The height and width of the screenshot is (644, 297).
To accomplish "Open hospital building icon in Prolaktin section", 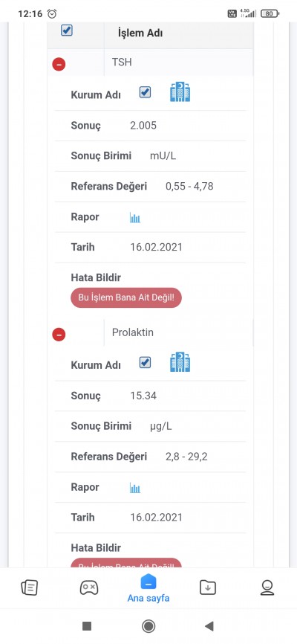I will pos(180,362).
